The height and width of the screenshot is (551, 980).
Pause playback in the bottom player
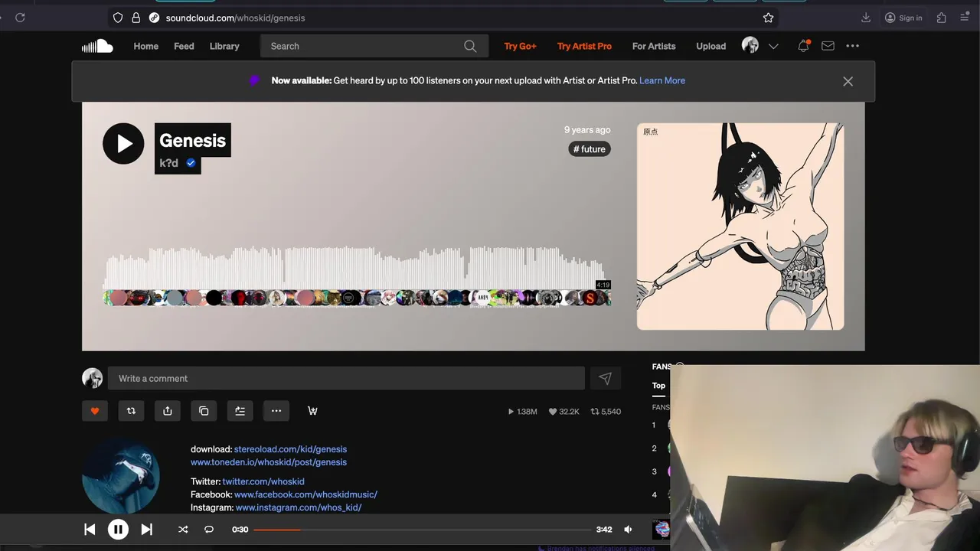[x=118, y=529]
